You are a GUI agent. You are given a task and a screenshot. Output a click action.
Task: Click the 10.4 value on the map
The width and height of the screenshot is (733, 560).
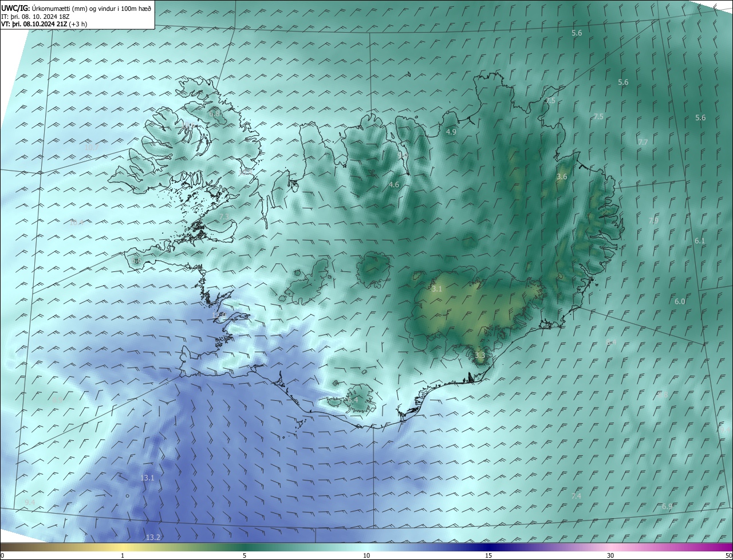[76, 223]
